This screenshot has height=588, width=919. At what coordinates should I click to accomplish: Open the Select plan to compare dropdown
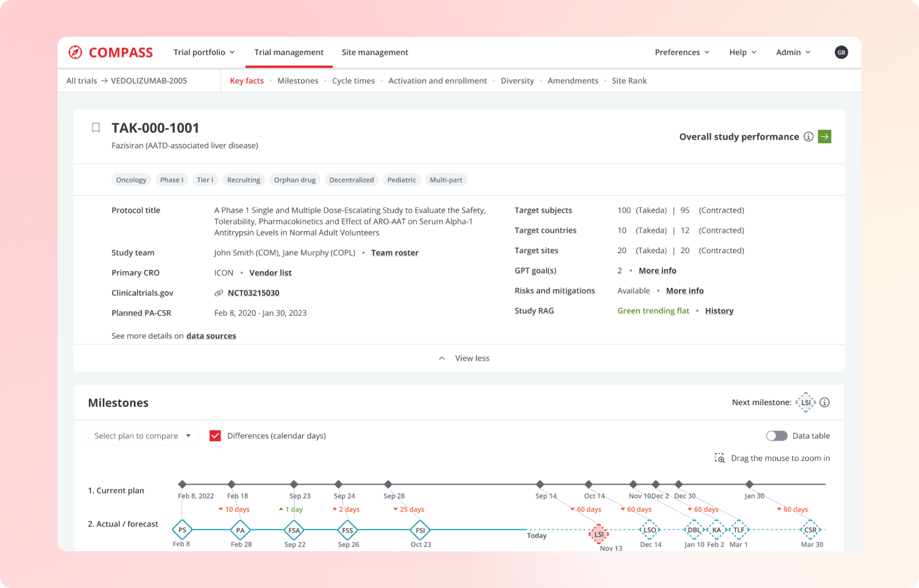[x=142, y=436]
